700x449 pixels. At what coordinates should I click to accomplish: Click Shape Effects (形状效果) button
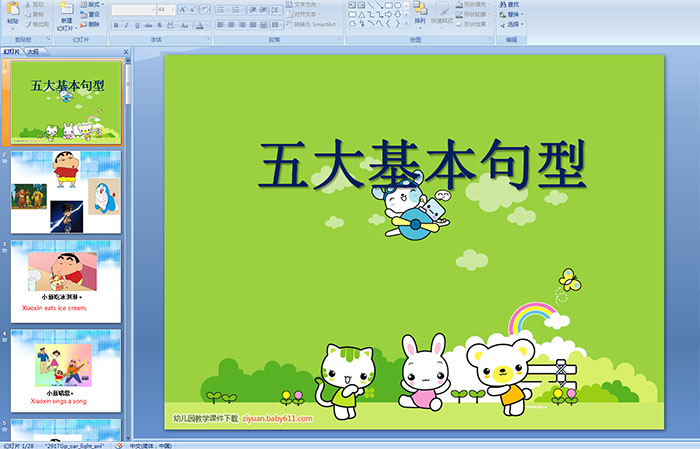[473, 24]
